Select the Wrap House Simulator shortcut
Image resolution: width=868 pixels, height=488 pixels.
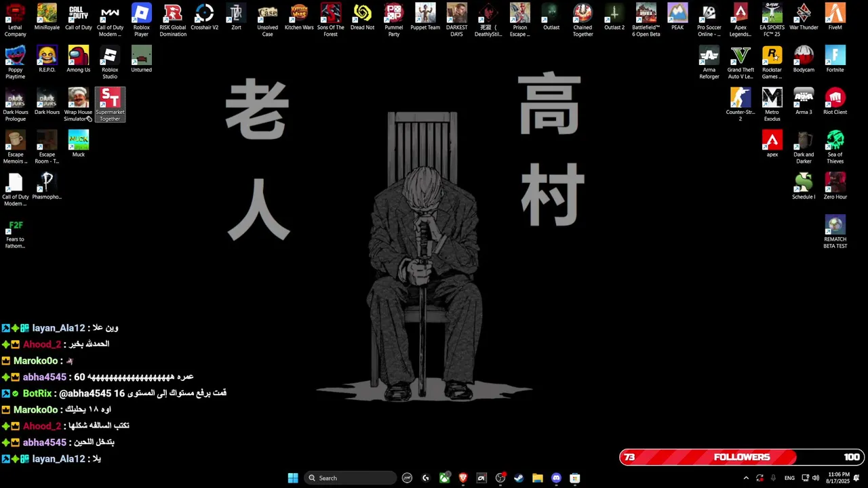tap(78, 105)
